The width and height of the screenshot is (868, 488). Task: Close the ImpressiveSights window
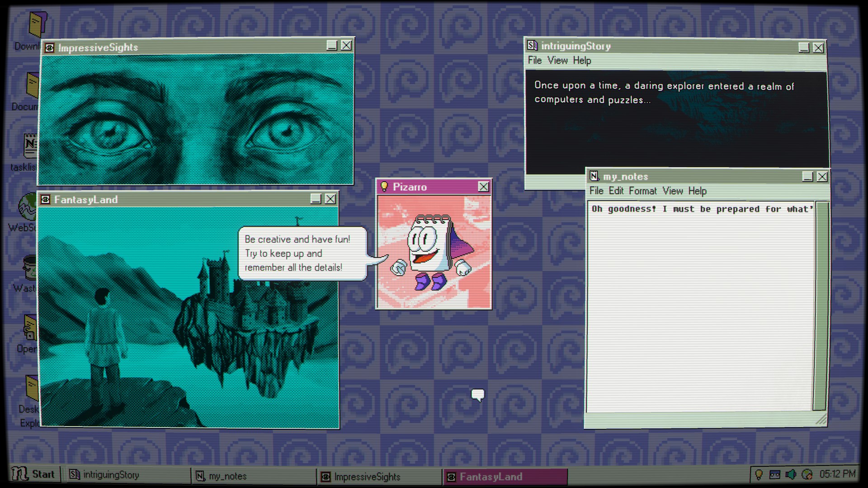point(346,46)
